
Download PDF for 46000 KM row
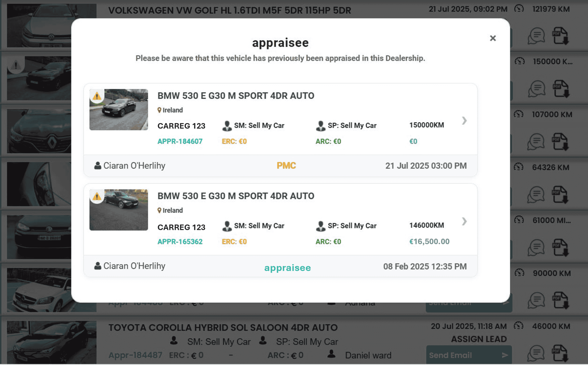click(x=561, y=354)
